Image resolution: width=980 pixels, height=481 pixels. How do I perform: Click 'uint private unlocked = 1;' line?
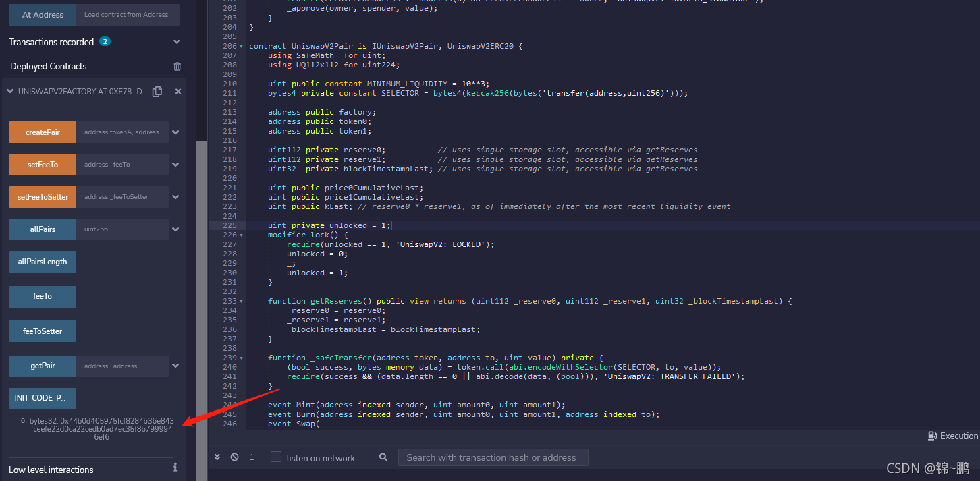tap(329, 225)
